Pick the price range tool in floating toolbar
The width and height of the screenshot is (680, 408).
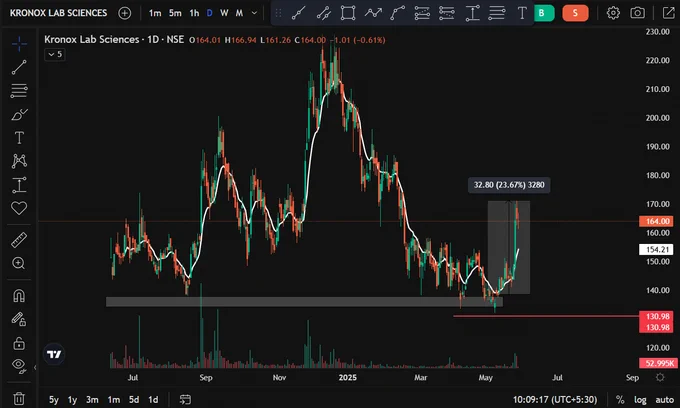point(472,13)
